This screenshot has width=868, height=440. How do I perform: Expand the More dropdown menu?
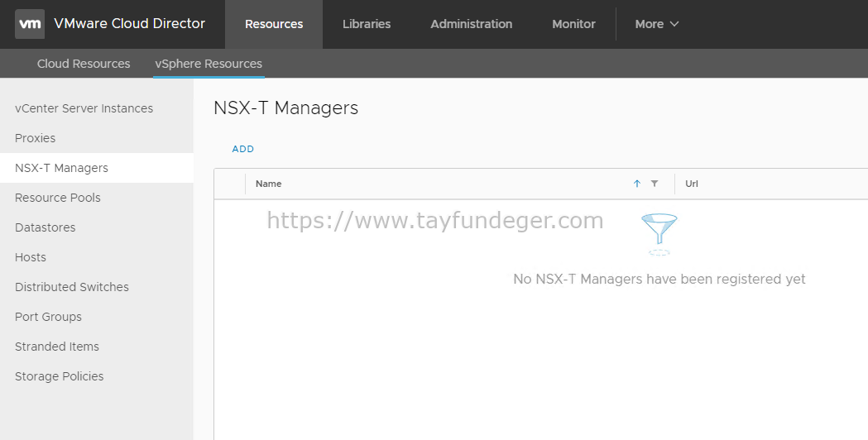[656, 24]
